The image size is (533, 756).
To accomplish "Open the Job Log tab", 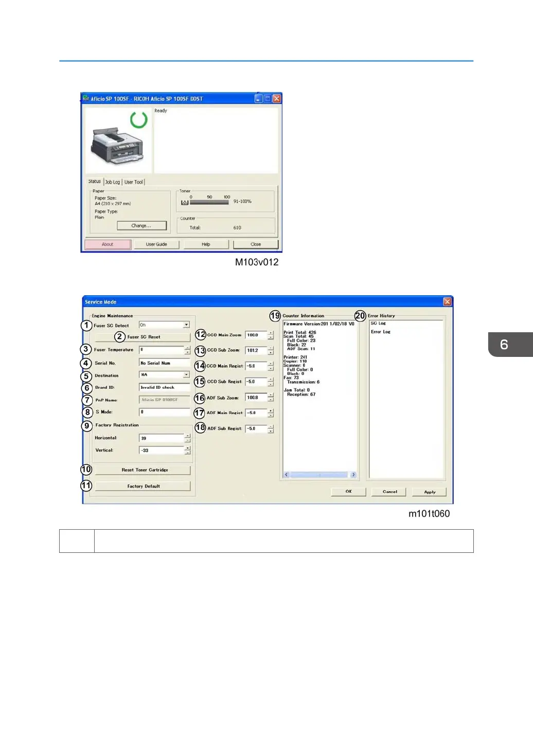I will 113,182.
